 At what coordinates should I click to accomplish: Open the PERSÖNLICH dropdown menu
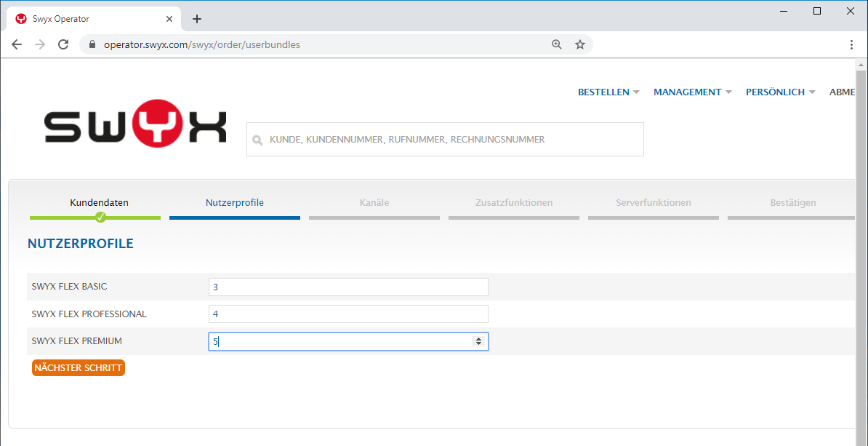point(780,92)
